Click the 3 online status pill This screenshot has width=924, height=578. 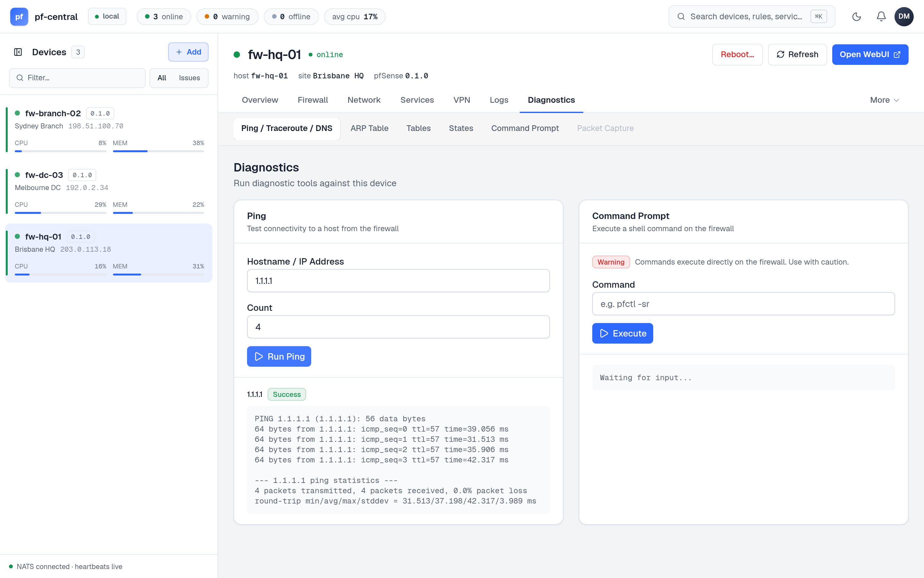[x=164, y=16]
